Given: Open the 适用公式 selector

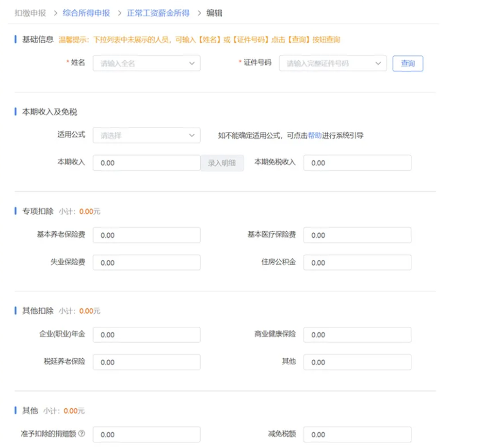Looking at the screenshot, I should [146, 135].
